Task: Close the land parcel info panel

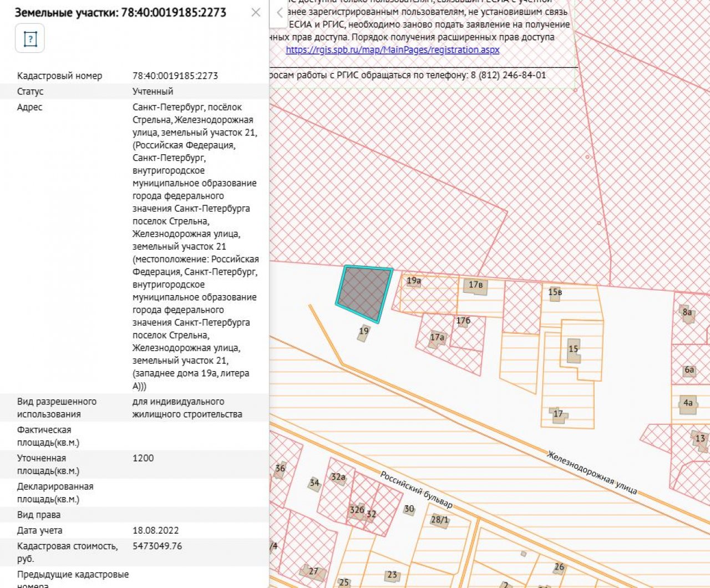Action: tap(256, 12)
